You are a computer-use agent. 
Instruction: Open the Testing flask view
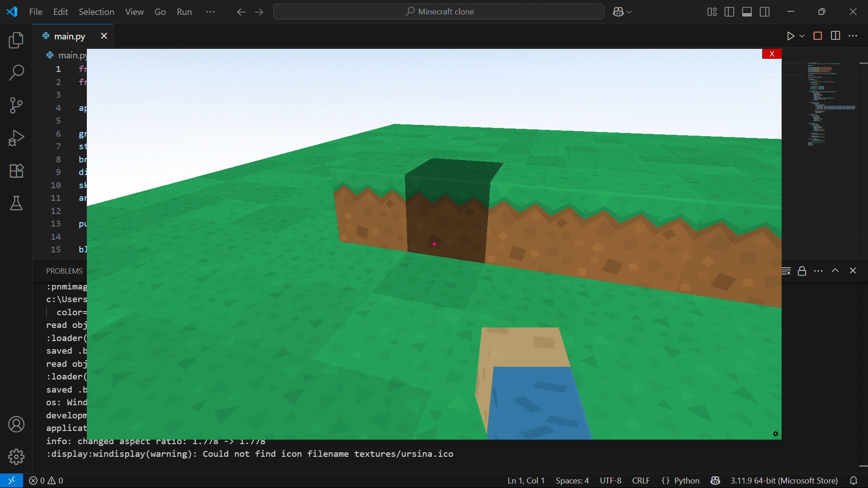tap(16, 203)
